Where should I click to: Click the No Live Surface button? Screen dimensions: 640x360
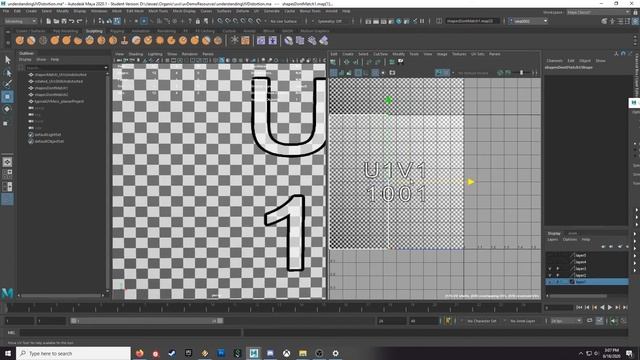pyautogui.click(x=283, y=21)
